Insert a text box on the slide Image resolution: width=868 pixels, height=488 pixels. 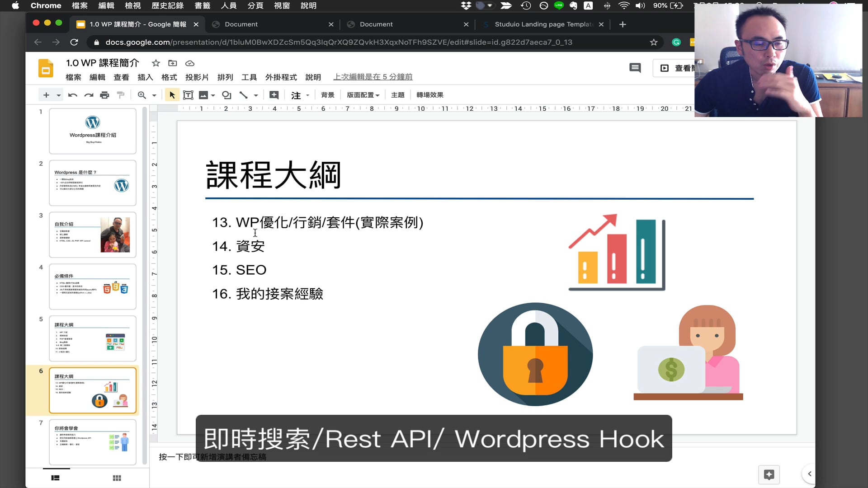pos(188,95)
